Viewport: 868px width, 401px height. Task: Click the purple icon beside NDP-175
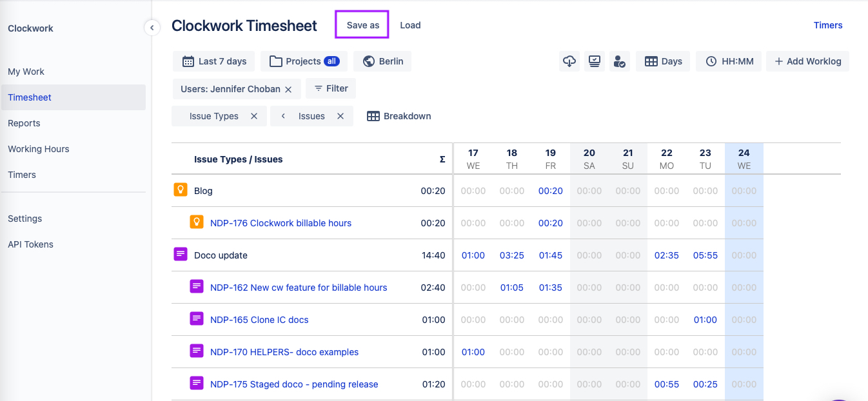tap(197, 384)
